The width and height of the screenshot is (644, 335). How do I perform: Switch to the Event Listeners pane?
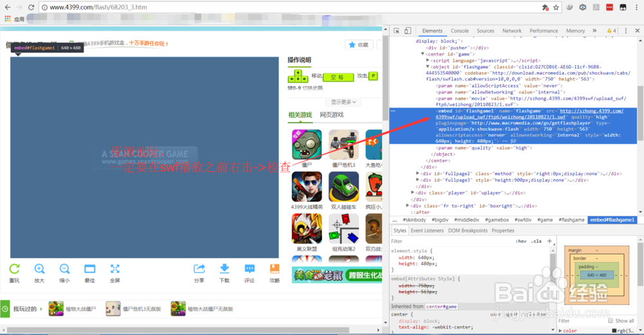[427, 231]
